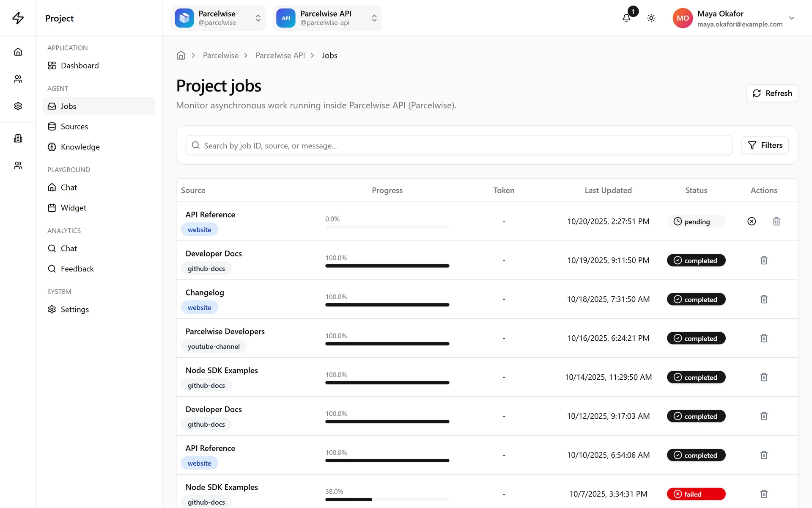
Task: Click the lightning bolt app logo
Action: tap(18, 18)
